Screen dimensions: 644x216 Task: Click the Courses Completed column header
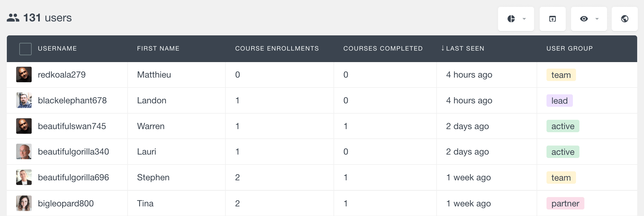click(x=383, y=48)
